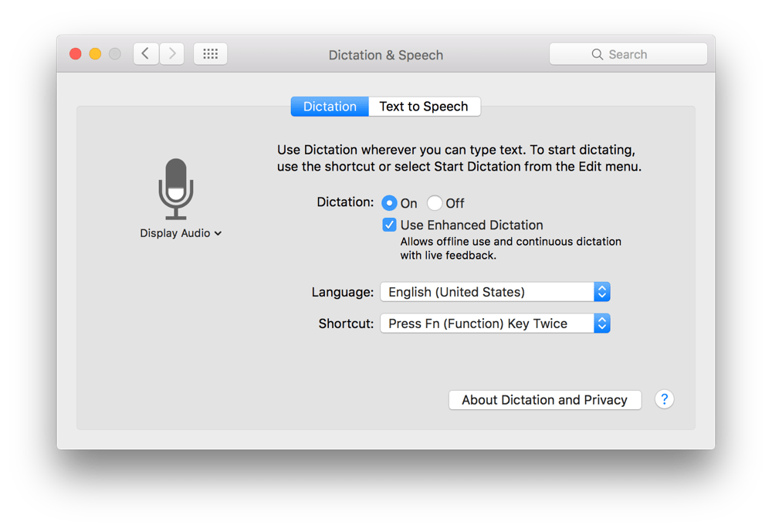Click the Show All grid icon
This screenshot has width=772, height=532.
[x=210, y=53]
